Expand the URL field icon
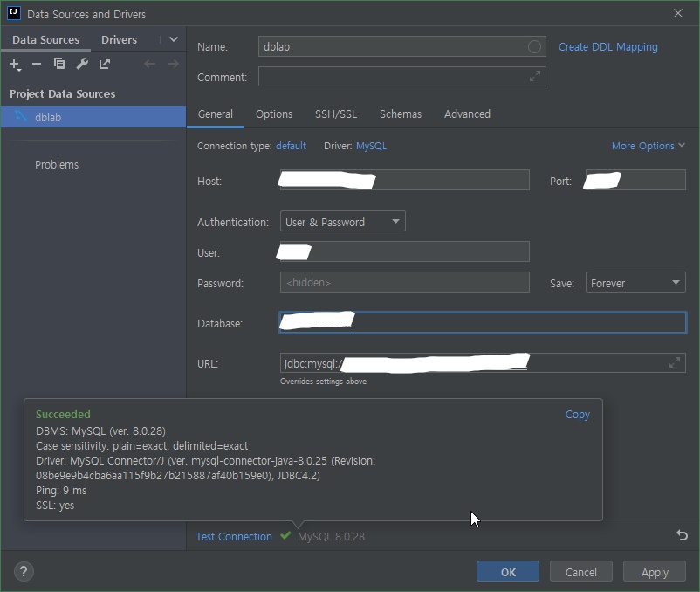 coord(674,363)
